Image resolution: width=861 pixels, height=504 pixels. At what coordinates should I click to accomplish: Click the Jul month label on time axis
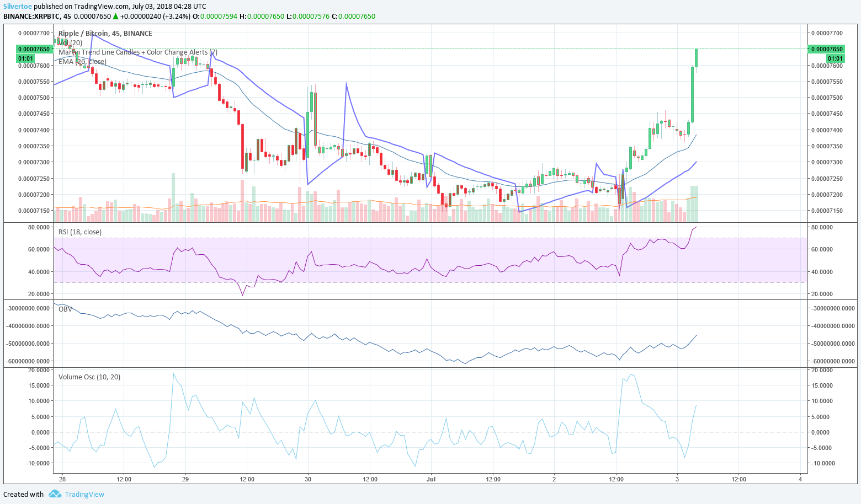click(431, 479)
